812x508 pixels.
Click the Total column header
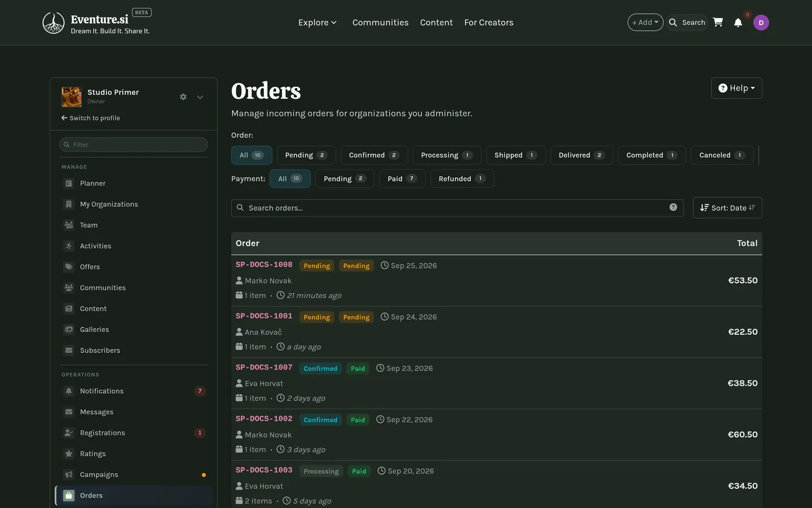click(x=747, y=243)
